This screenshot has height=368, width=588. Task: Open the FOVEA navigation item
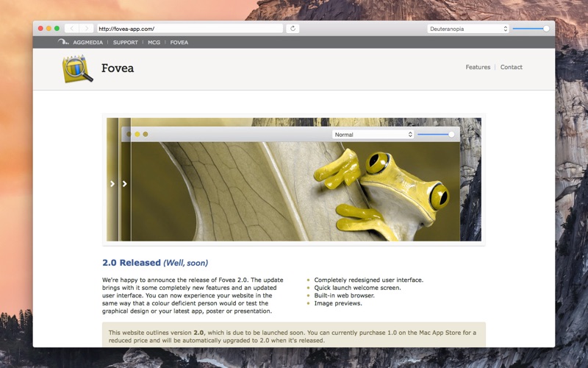[x=179, y=43]
